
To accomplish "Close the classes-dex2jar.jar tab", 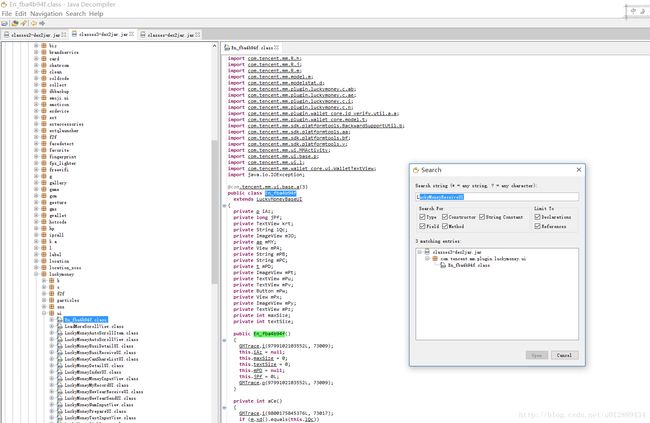I will click(x=198, y=35).
